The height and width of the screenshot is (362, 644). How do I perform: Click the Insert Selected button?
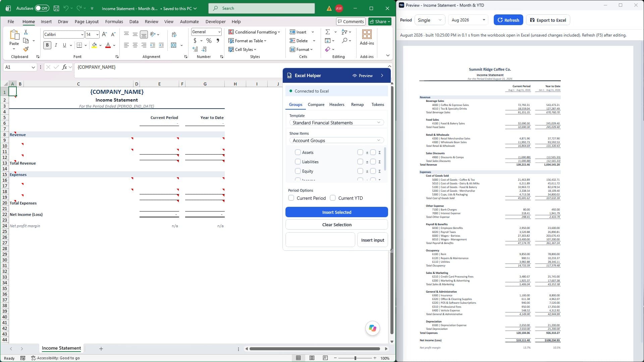pos(336,212)
